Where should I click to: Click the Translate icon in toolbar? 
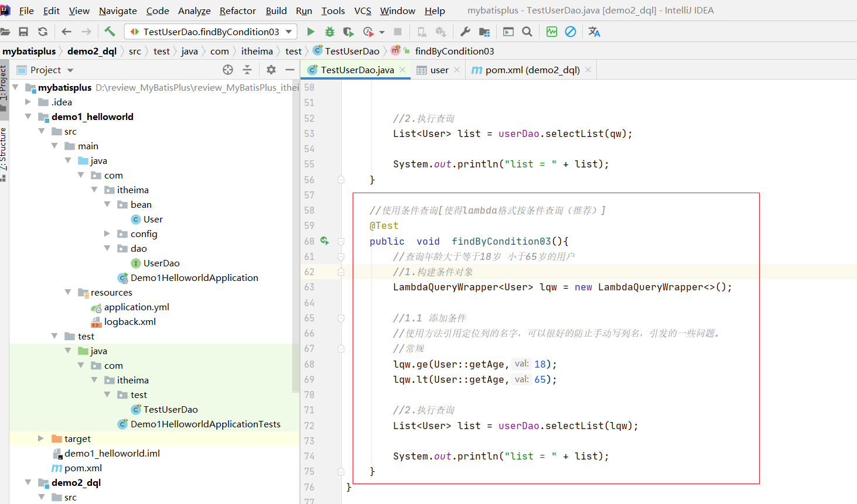tap(594, 32)
